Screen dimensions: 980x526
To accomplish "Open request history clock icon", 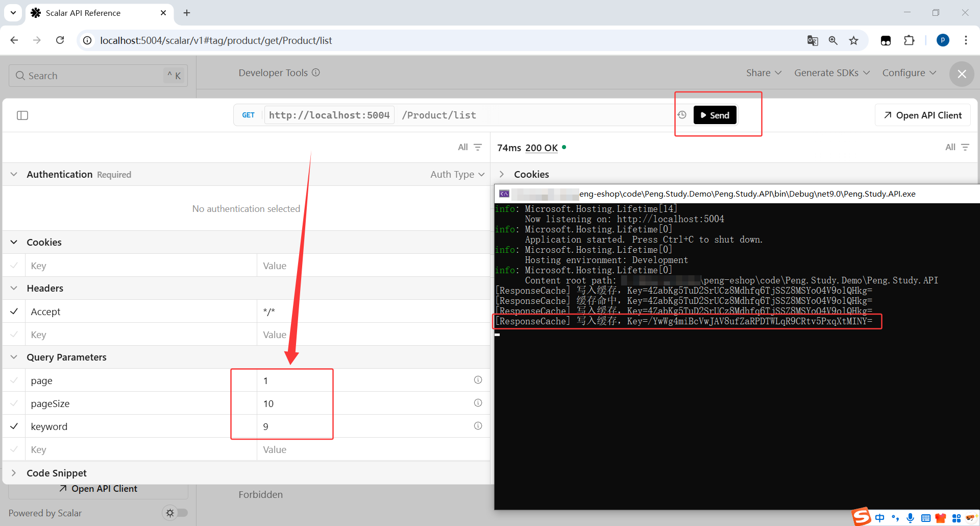I will [x=682, y=115].
